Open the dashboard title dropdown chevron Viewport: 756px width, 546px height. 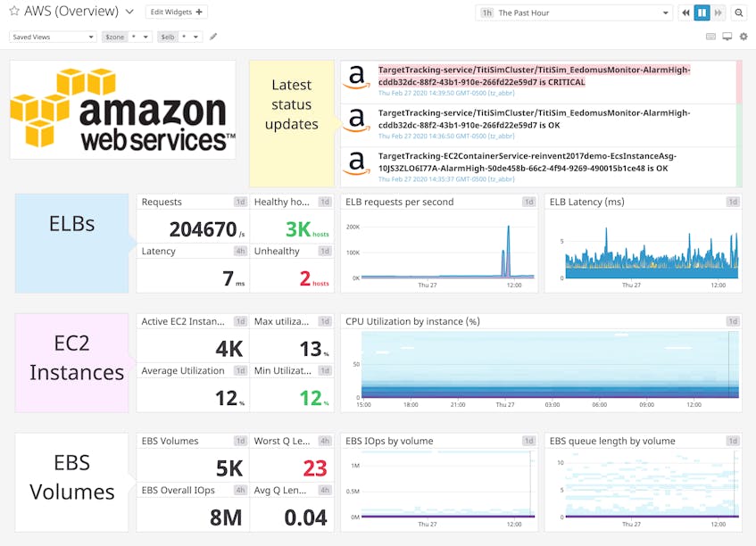click(129, 12)
